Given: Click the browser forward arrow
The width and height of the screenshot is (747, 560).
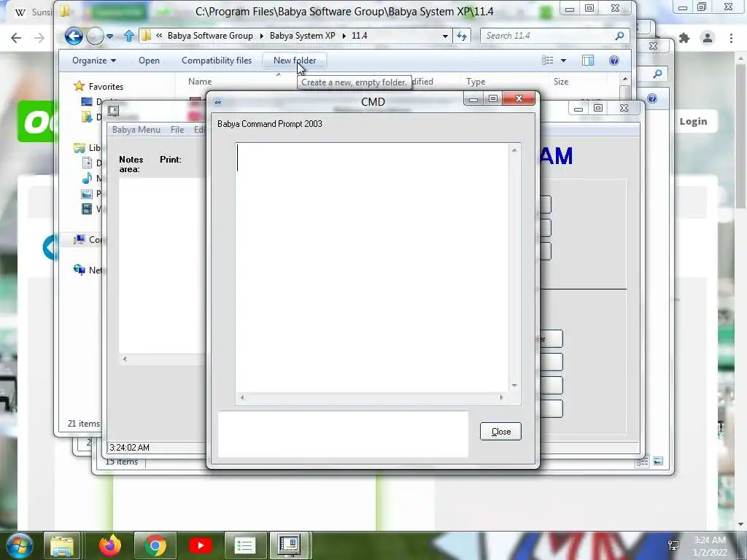Looking at the screenshot, I should point(39,38).
